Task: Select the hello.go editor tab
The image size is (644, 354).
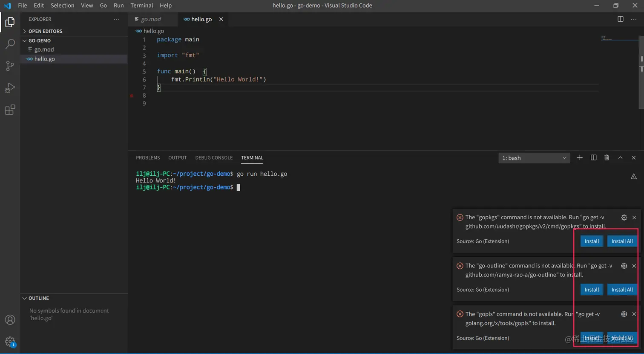Action: point(203,19)
